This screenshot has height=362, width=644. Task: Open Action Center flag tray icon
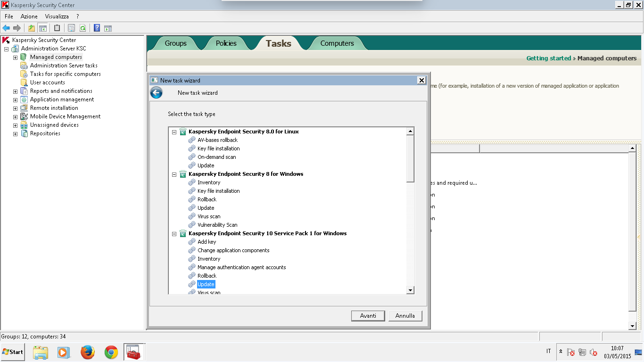571,352
